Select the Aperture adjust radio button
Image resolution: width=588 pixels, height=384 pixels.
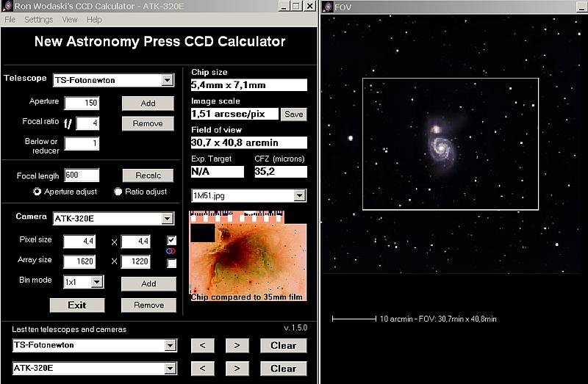(37, 192)
